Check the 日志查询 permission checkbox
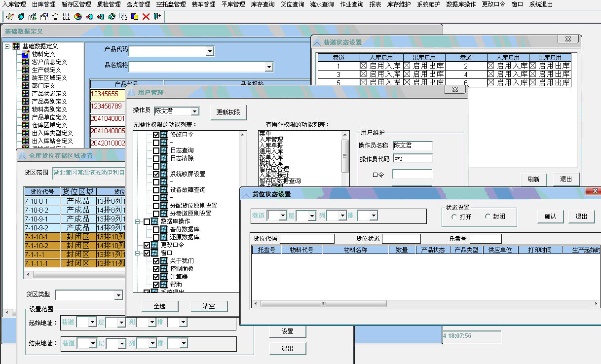This screenshot has height=364, width=601. (x=156, y=150)
